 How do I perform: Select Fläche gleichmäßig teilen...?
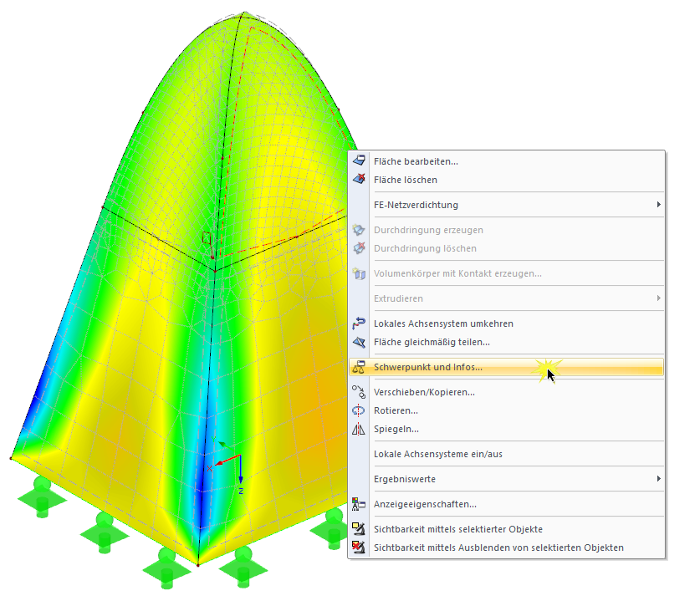pyautogui.click(x=506, y=342)
